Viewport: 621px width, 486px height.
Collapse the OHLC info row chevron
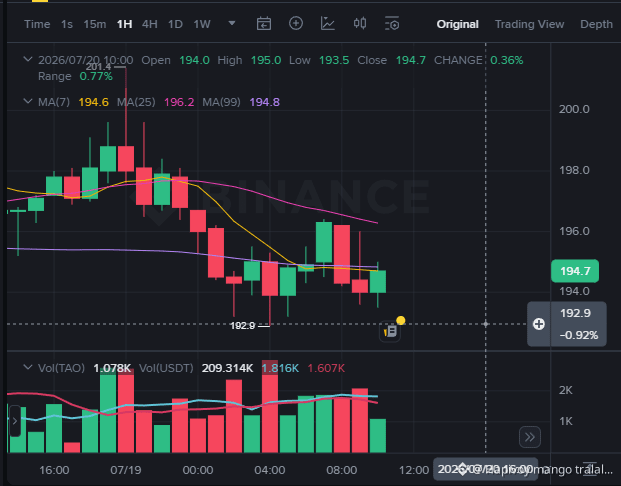[x=28, y=59]
